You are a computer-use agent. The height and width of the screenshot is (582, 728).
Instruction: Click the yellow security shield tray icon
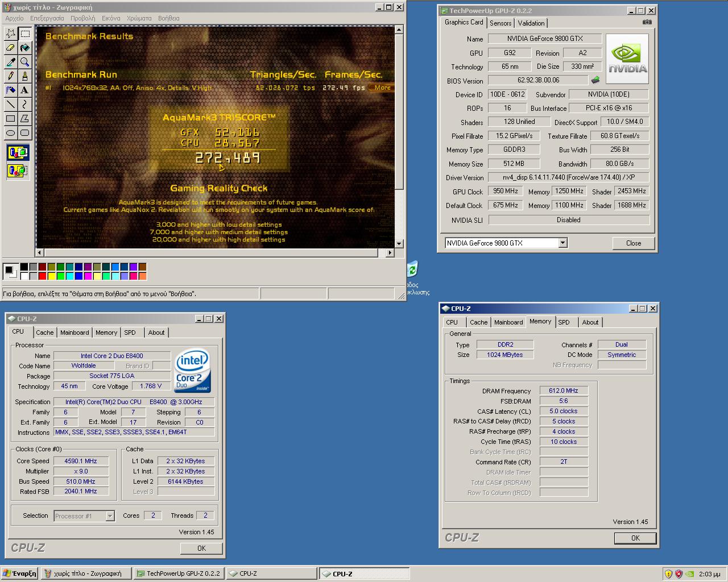pyautogui.click(x=669, y=573)
